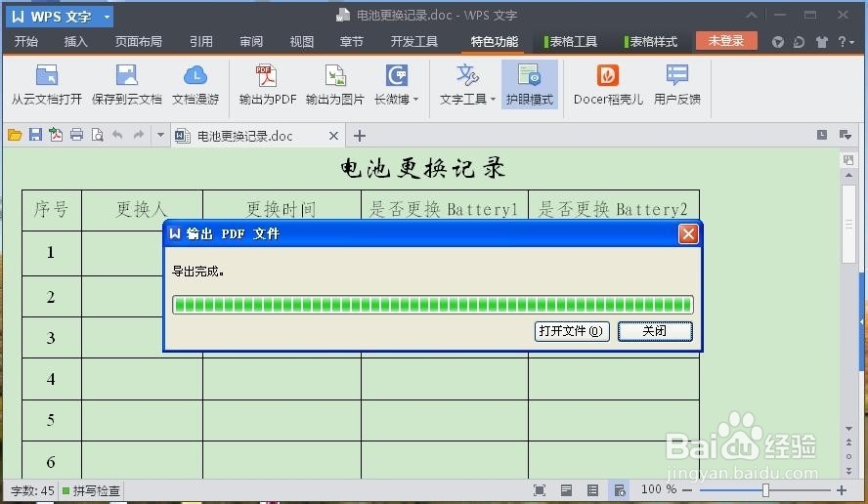Image resolution: width=868 pixels, height=504 pixels.
Task: Click the row number 4 cell
Action: [52, 379]
